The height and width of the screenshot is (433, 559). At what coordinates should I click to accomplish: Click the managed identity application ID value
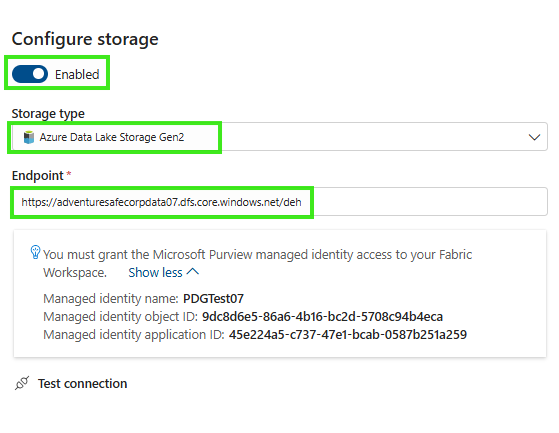(348, 335)
